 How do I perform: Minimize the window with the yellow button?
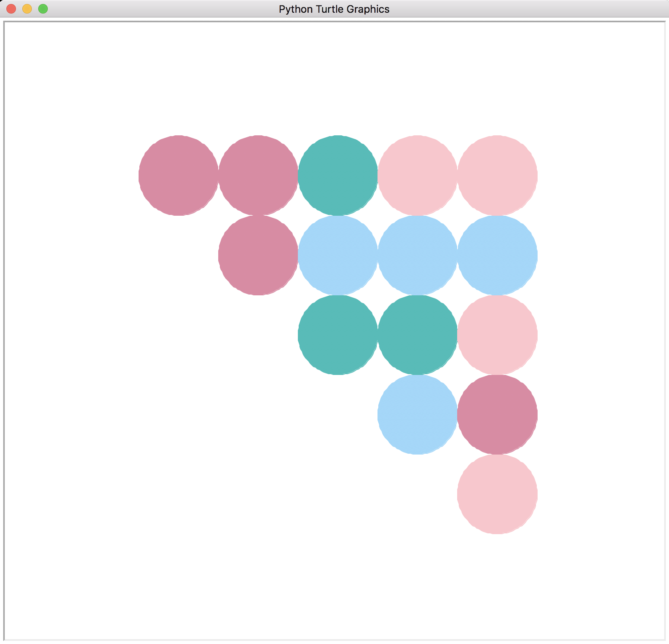[27, 9]
